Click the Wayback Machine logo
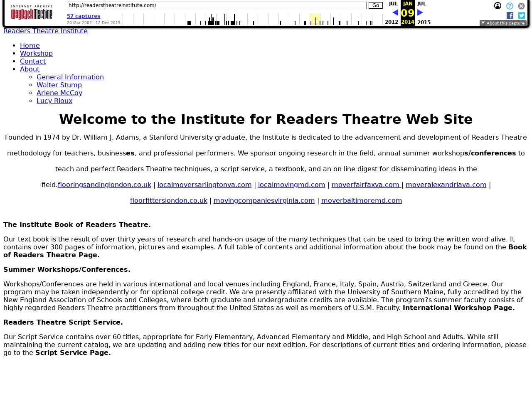 [x=32, y=12]
